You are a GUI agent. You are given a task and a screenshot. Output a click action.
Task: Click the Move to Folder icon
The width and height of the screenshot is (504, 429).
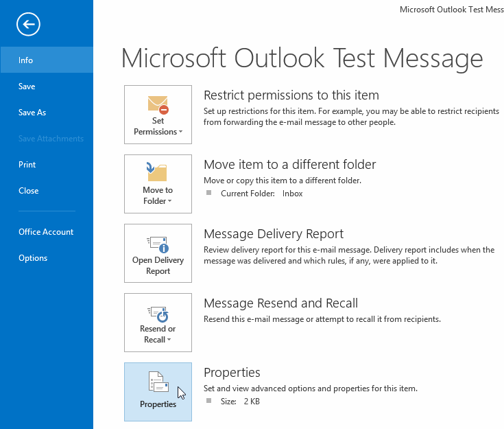coord(157,172)
